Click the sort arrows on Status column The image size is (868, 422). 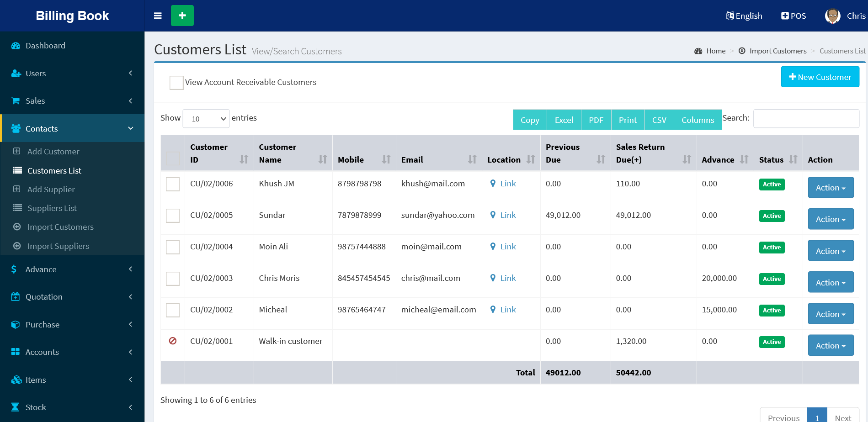pyautogui.click(x=793, y=159)
